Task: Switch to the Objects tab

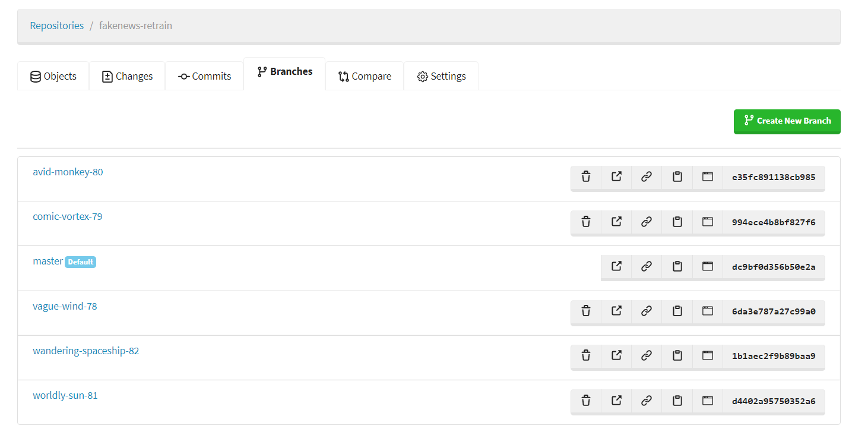Action: click(x=53, y=76)
